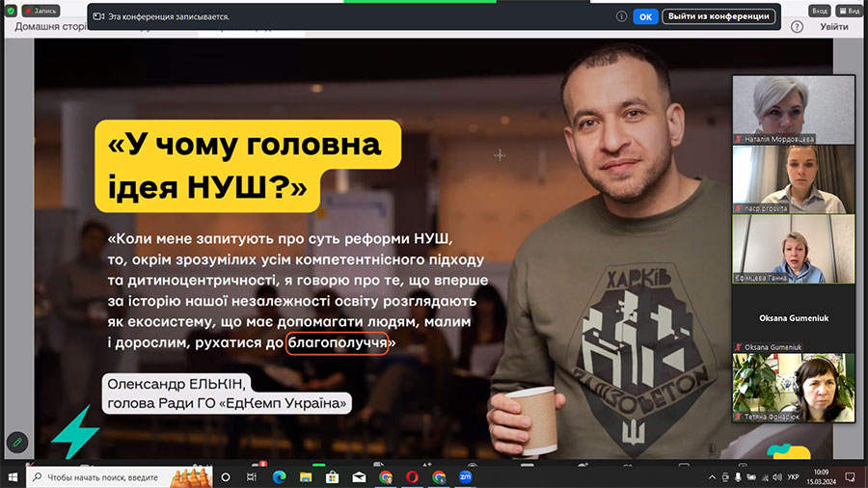This screenshot has height=488, width=868.
Task: Switch the УКР keyboard language indicator
Action: (x=794, y=477)
